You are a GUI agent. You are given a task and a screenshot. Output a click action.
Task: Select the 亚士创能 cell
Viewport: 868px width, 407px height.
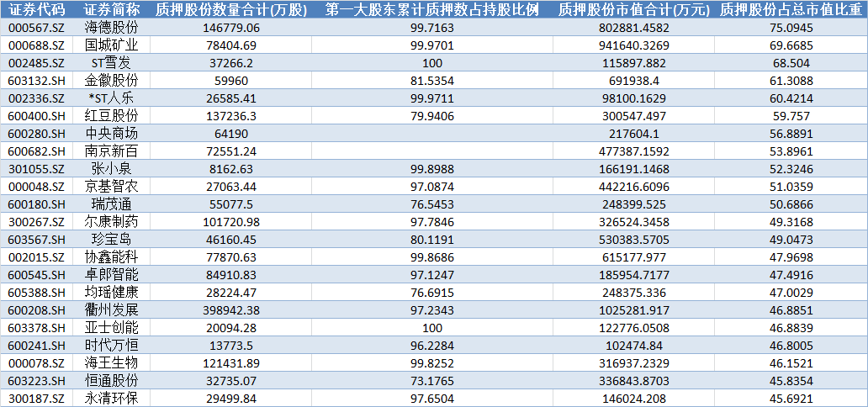pyautogui.click(x=111, y=328)
